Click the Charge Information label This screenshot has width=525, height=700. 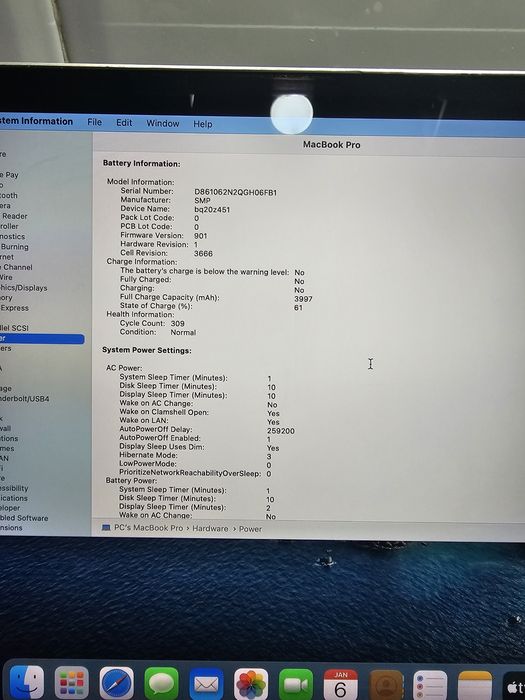(x=142, y=262)
